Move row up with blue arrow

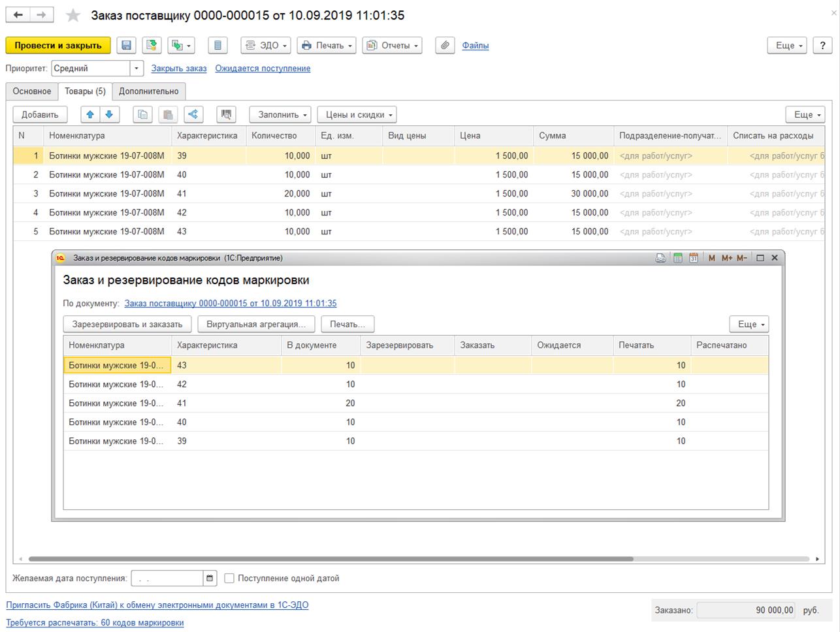tap(90, 115)
